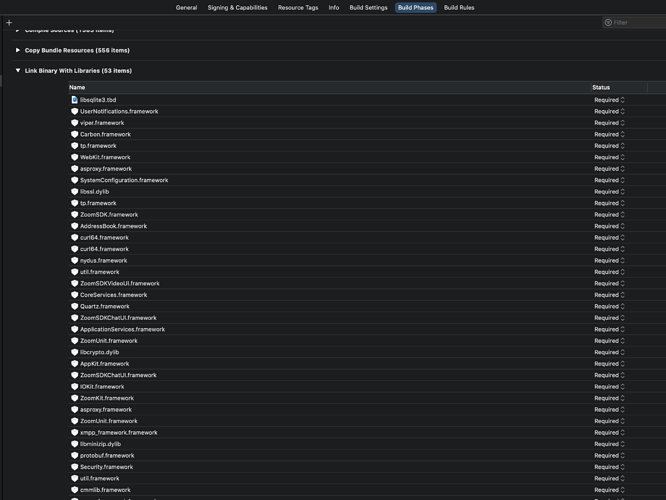666x500 pixels.
Task: Select ZoomSDK.framework name text
Action: (x=109, y=215)
